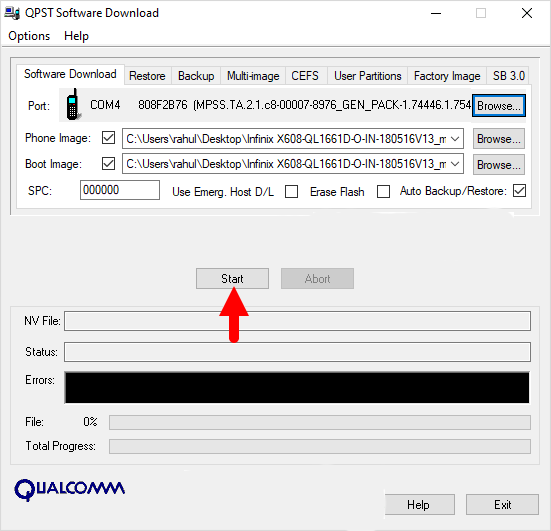Screen dimensions: 551x531
Task: Click the QPST app icon in title bar
Action: click(x=12, y=13)
